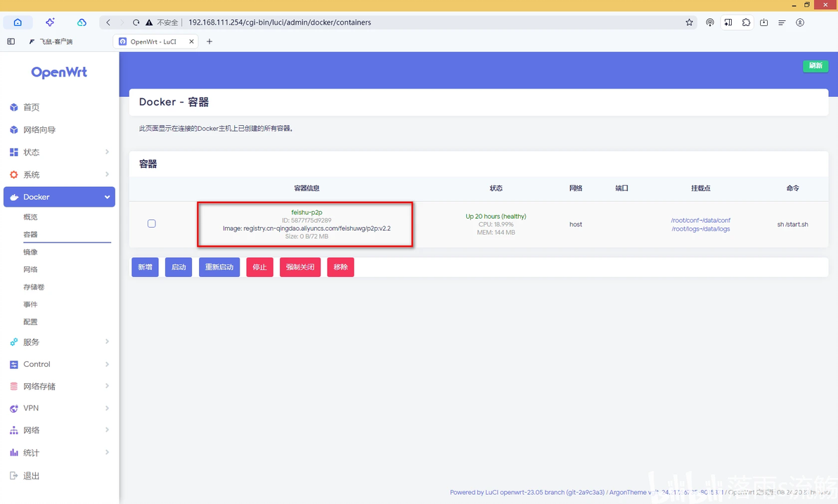Viewport: 838px width, 504px height.
Task: Click the 启动 button
Action: (x=179, y=267)
